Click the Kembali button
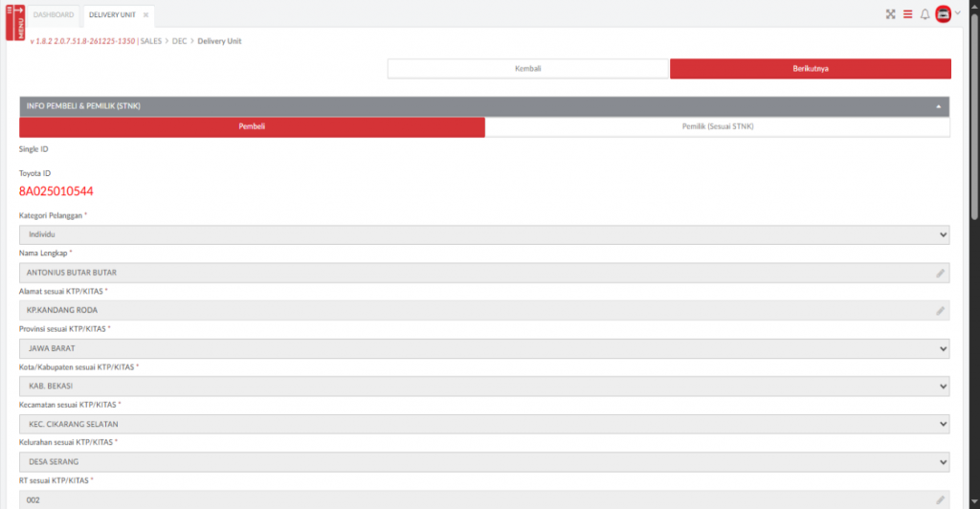 pos(527,69)
